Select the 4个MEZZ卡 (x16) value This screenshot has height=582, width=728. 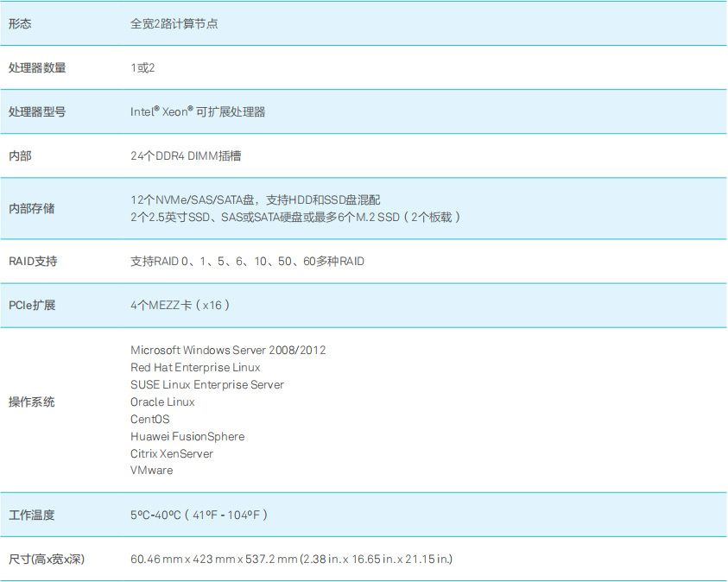click(x=180, y=305)
